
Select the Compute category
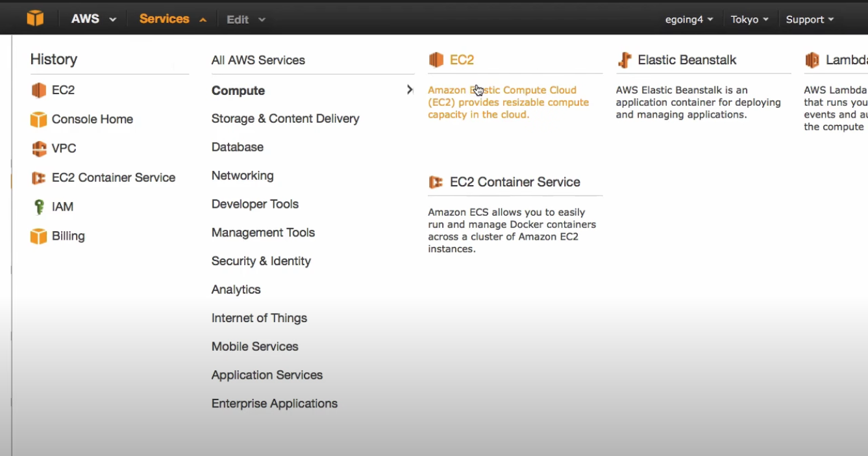click(238, 91)
